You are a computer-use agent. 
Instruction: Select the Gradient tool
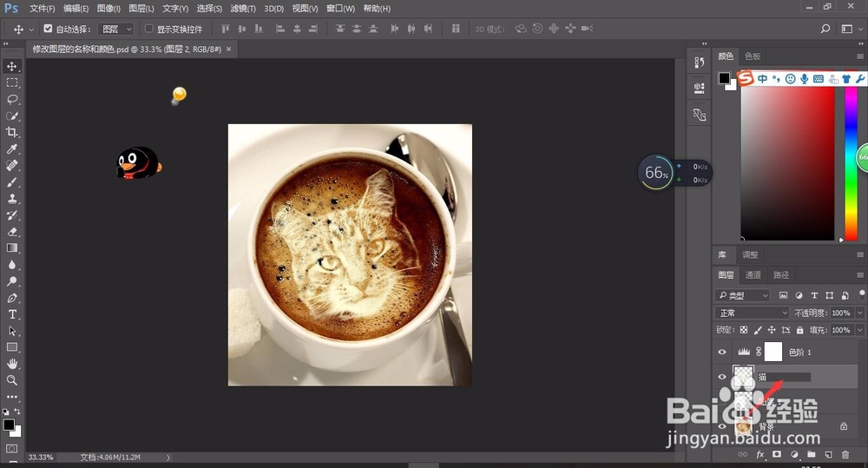coord(11,248)
